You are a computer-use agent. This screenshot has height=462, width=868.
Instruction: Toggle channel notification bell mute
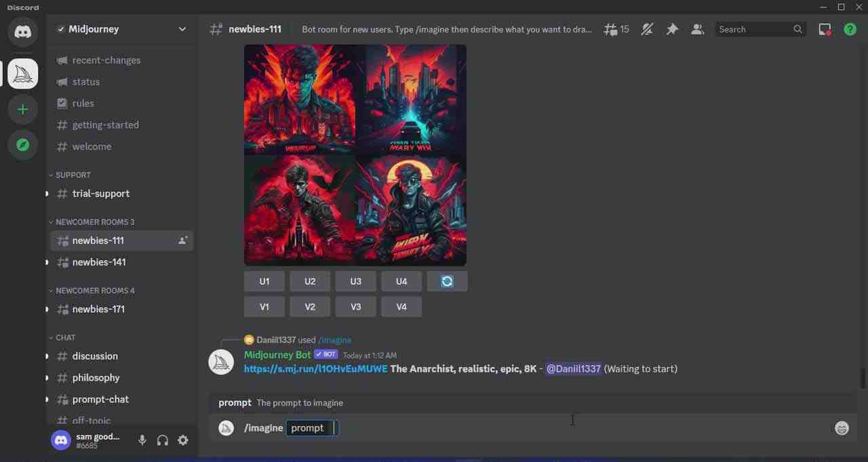[647, 29]
